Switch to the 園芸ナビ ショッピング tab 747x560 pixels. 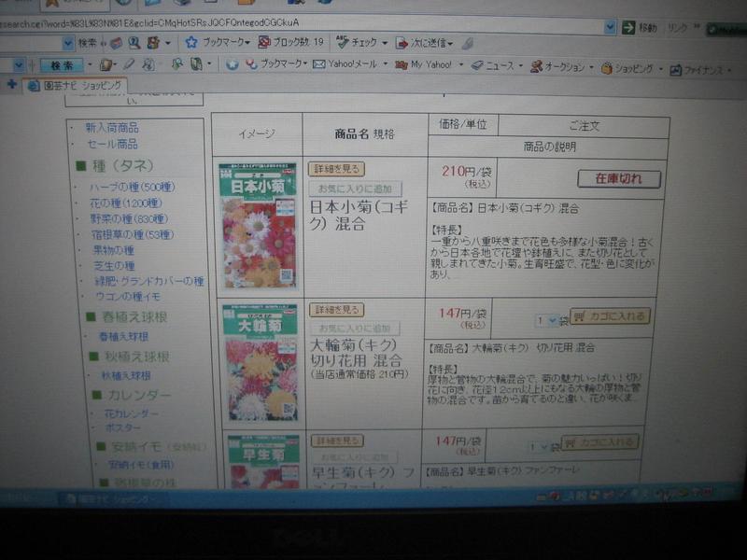pos(76,86)
